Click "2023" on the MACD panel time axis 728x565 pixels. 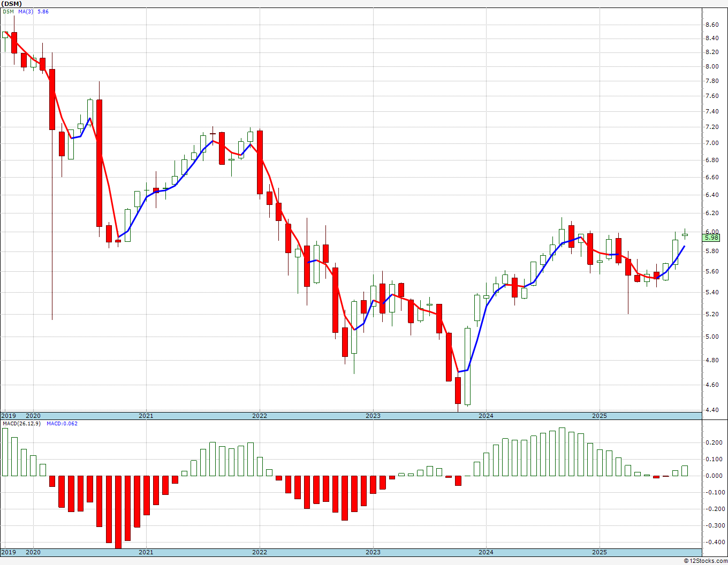[x=373, y=552]
